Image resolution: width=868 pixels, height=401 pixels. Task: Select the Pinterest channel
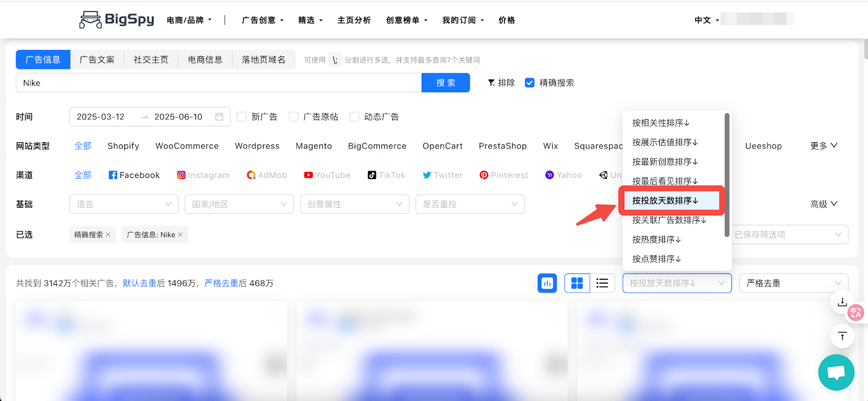pos(503,175)
